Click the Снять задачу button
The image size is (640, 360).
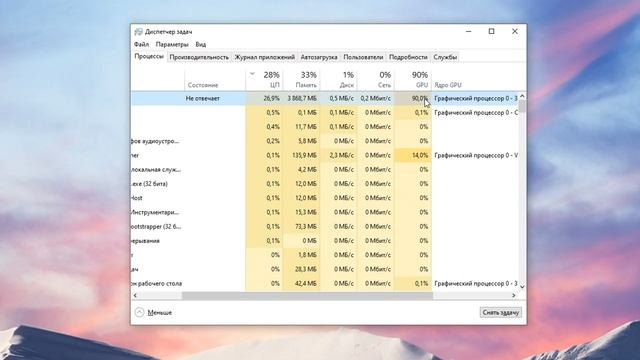[500, 313]
